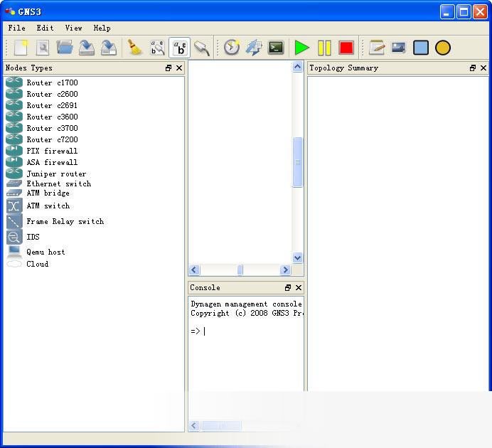Open console terminal for all devices
The image size is (492, 448).
point(276,48)
